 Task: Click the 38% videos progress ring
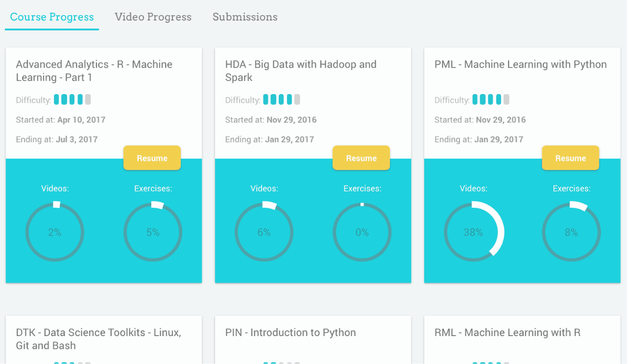[473, 232]
